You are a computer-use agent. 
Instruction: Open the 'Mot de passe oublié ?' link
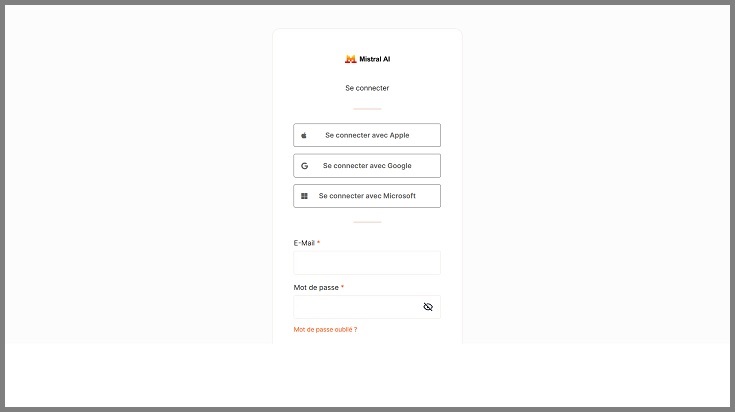coord(325,330)
